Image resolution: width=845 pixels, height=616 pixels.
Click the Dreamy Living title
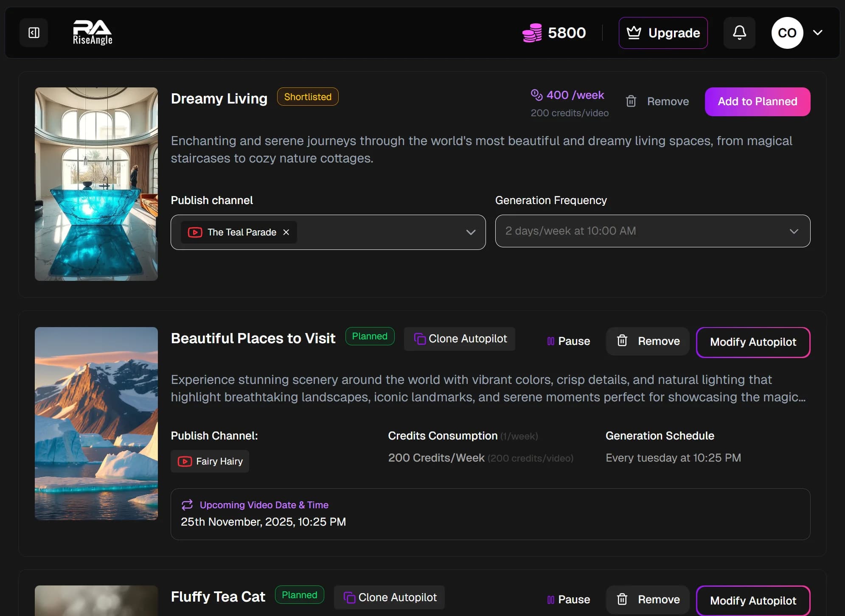[x=219, y=98]
